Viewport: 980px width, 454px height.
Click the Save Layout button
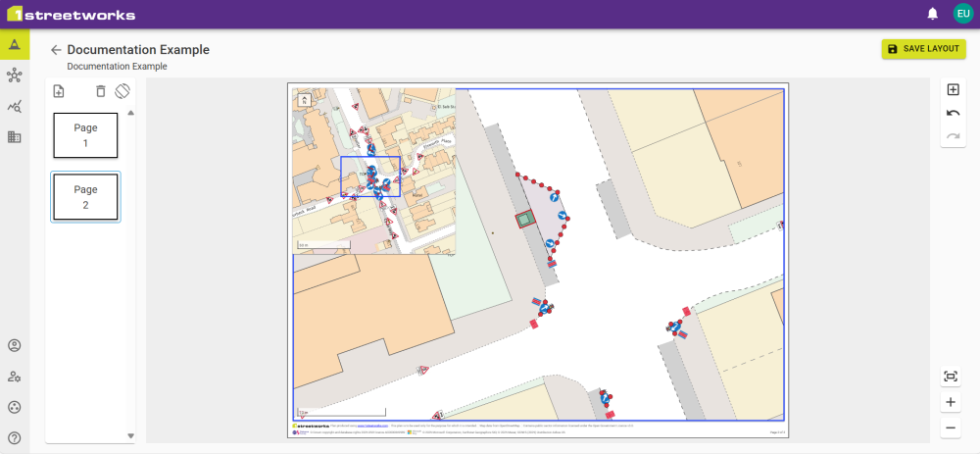923,49
